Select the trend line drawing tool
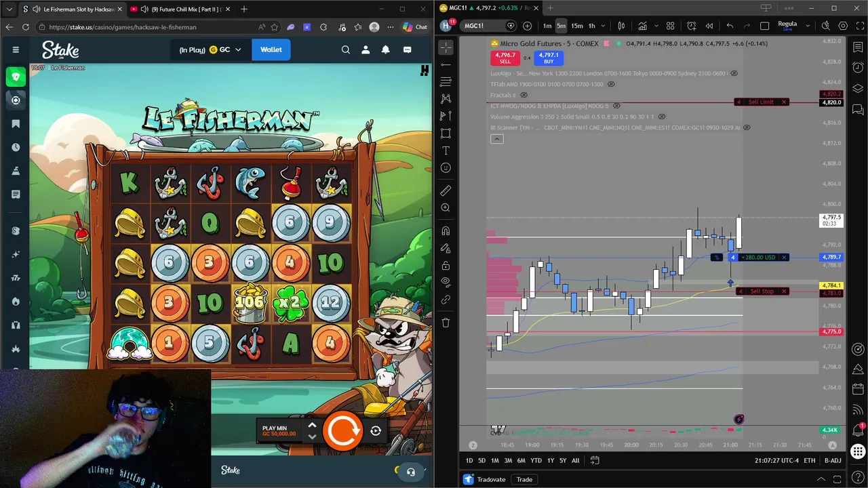 point(446,64)
